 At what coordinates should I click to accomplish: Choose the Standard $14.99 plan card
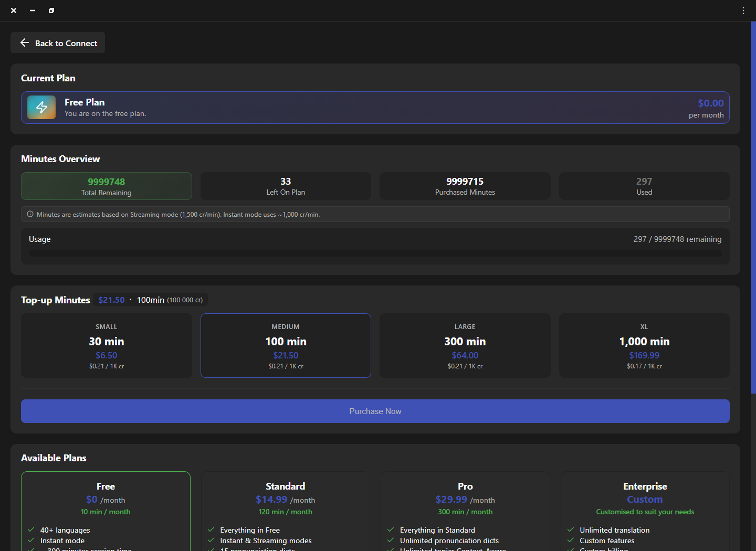(x=286, y=511)
